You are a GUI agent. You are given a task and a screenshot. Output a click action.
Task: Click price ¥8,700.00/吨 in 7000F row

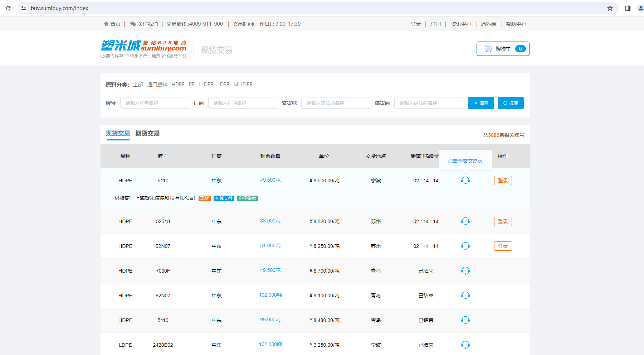[324, 271]
